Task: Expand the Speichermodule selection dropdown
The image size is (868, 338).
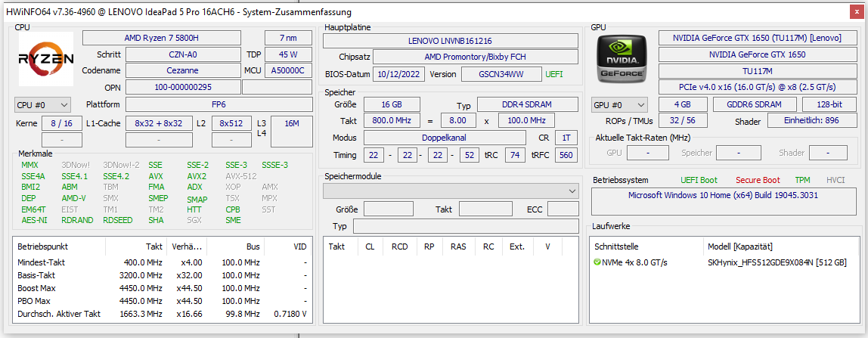Action: [451, 191]
